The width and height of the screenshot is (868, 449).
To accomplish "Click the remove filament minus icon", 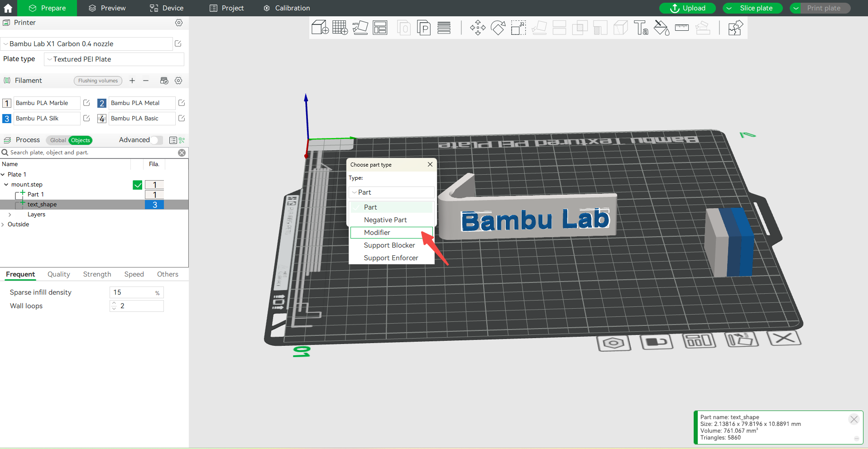I will [x=146, y=81].
